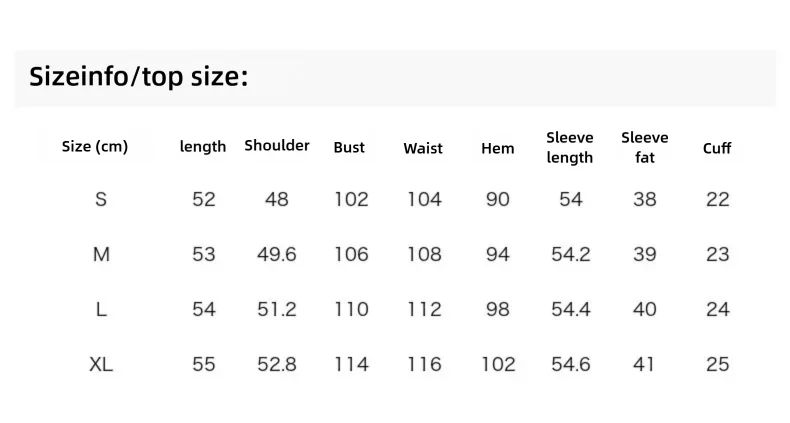790x423 pixels.
Task: Select the Hem column header
Action: point(497,148)
